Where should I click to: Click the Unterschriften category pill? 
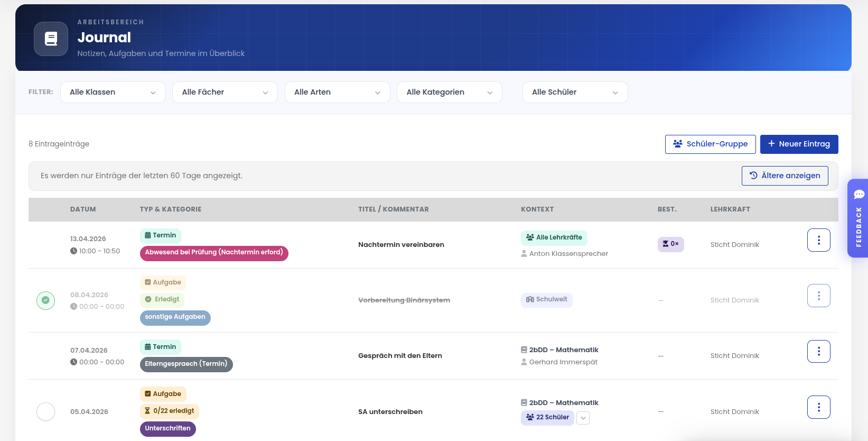(x=168, y=429)
